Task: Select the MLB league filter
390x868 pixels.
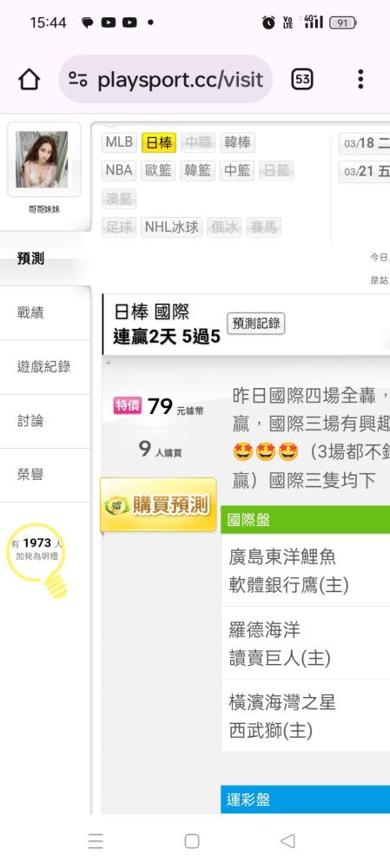Action: click(x=119, y=142)
